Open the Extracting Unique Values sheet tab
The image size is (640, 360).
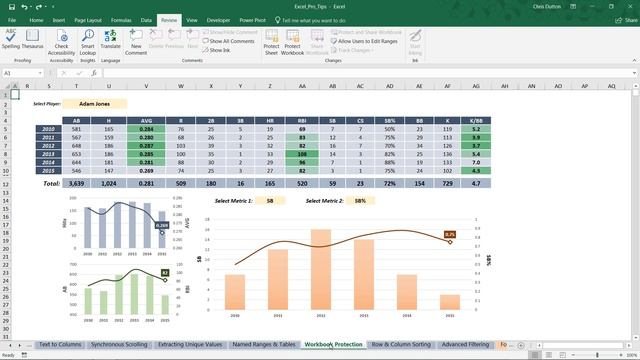point(190,344)
